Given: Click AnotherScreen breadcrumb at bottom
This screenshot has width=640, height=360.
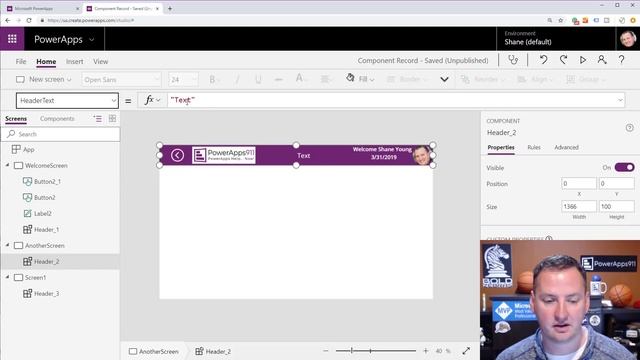Looking at the screenshot, I should coord(154,351).
